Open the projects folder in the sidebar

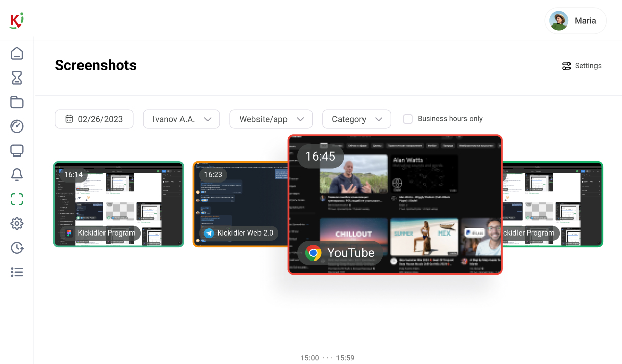coord(17,102)
